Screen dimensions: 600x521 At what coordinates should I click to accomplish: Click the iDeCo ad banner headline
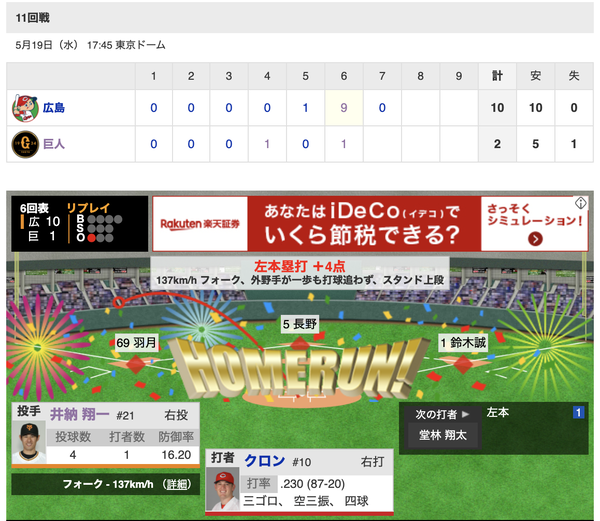[362, 223]
